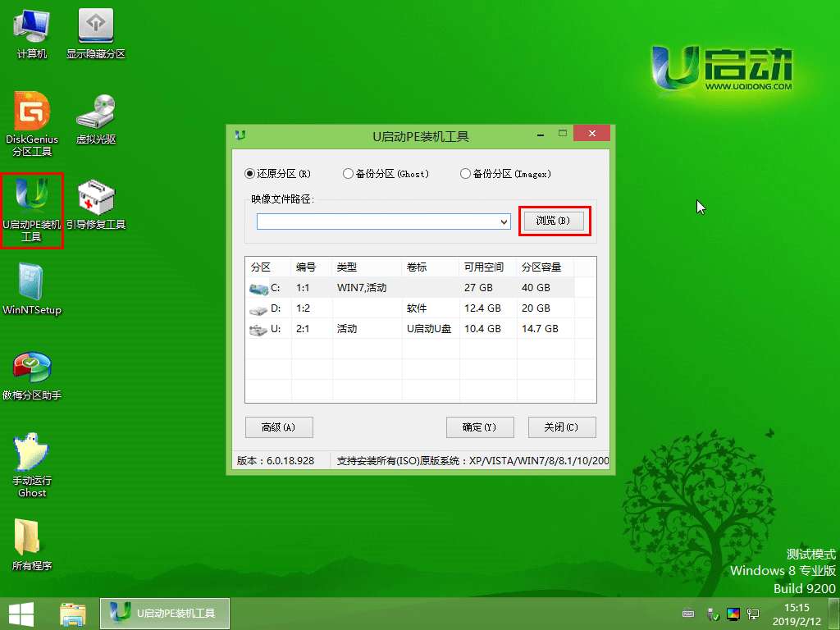
Task: Click the safely remove hardware tray icon
Action: coord(713,614)
